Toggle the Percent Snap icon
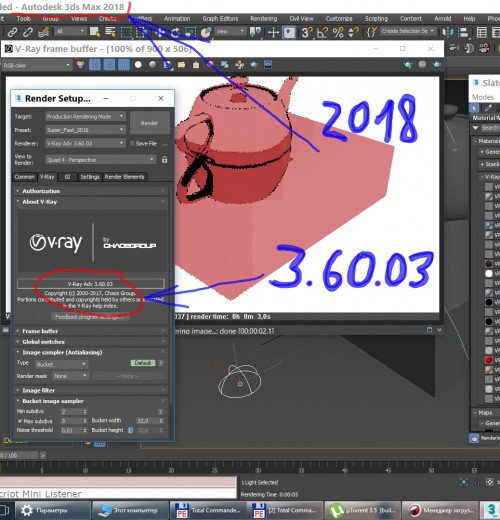500x520 pixels. click(338, 32)
